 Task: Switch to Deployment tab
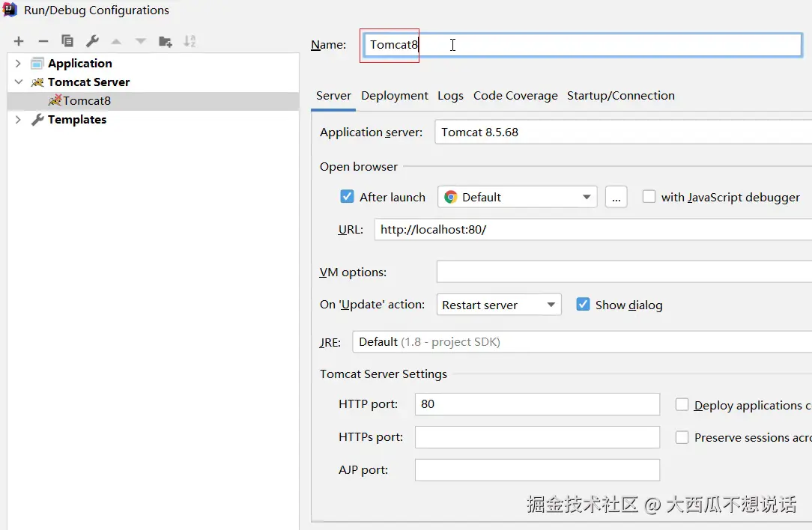coord(395,96)
